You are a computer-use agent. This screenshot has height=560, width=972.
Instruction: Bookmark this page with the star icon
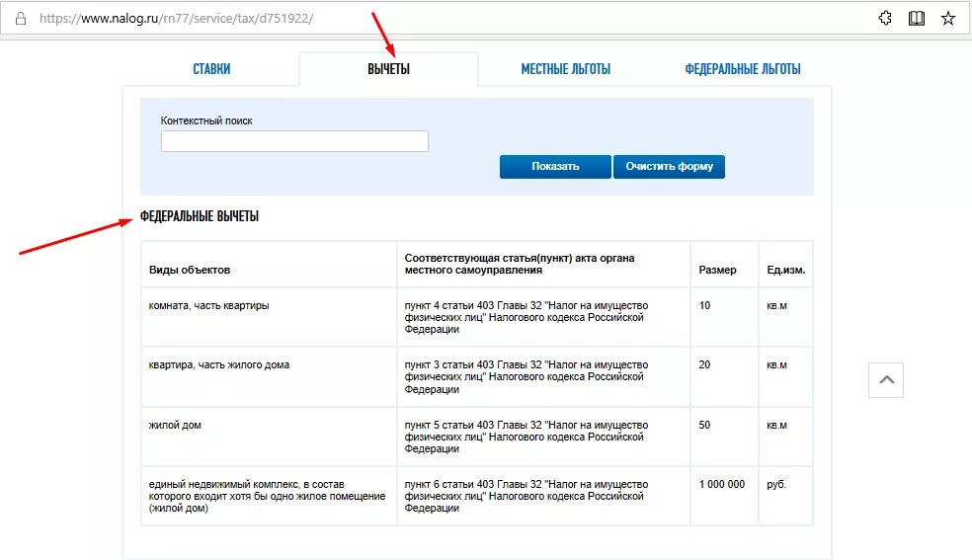pos(948,18)
